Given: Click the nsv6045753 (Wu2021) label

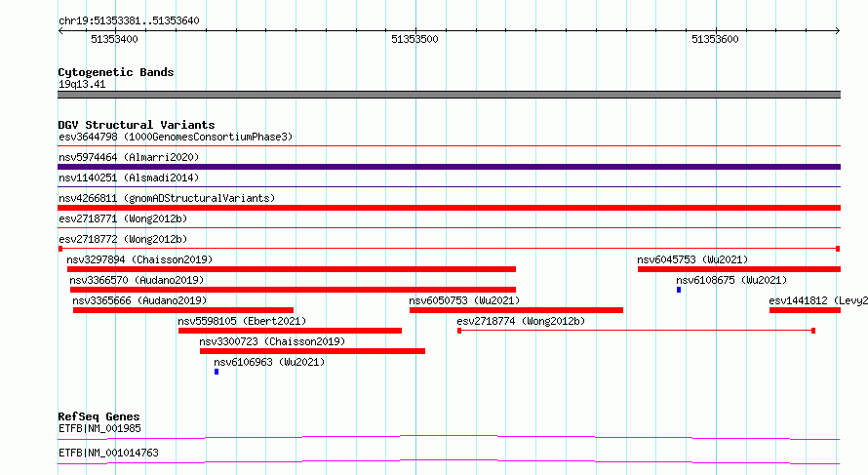Looking at the screenshot, I should 692,259.
